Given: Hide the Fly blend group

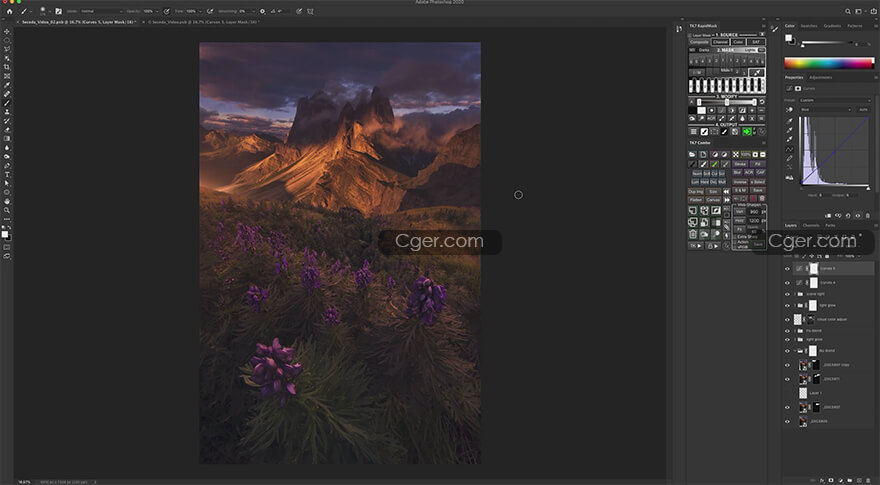Looking at the screenshot, I should [787, 331].
